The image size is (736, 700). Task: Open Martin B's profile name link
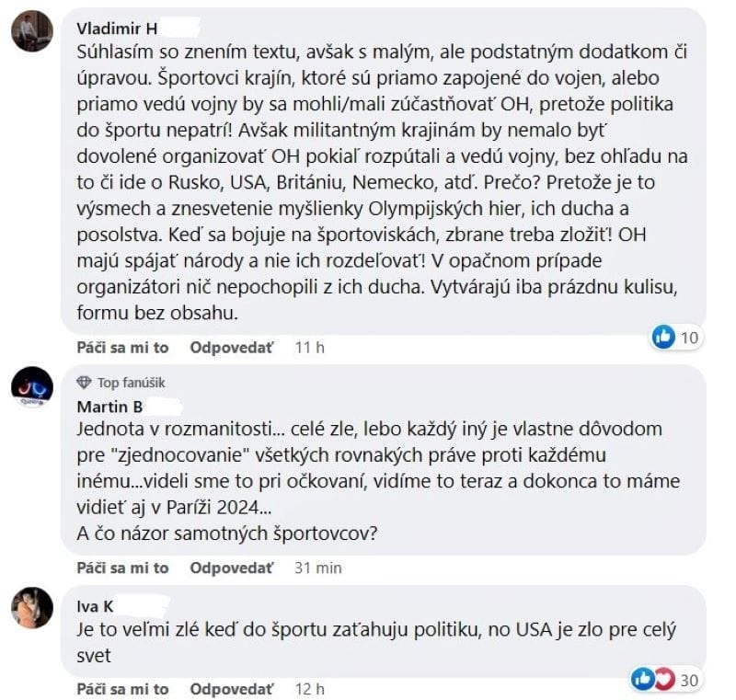coord(108,406)
